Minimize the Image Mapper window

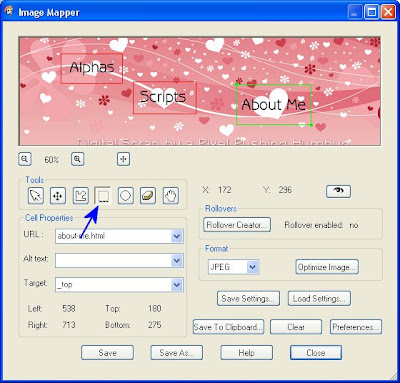[355, 13]
